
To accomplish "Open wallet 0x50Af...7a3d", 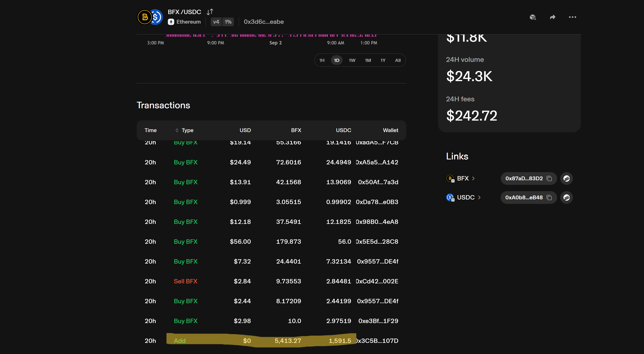I will click(x=378, y=182).
